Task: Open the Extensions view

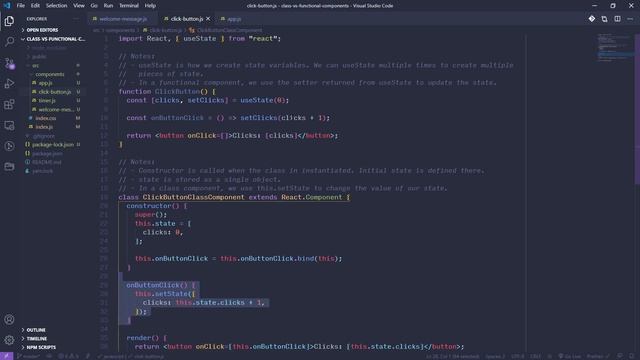Action: click(9, 104)
